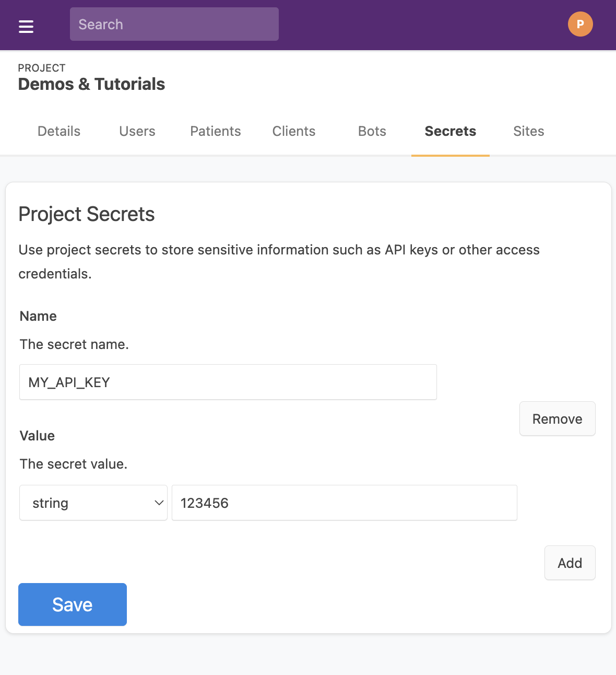Open the secret value type dropdown
Image resolution: width=616 pixels, height=675 pixels.
(93, 503)
